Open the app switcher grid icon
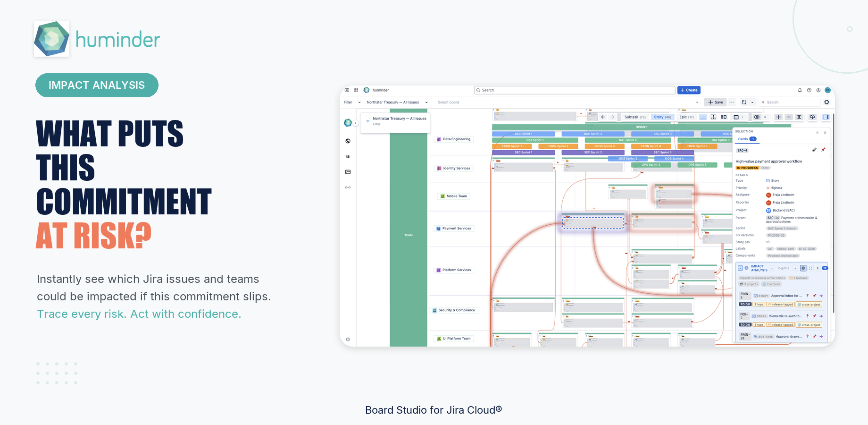 [x=356, y=90]
